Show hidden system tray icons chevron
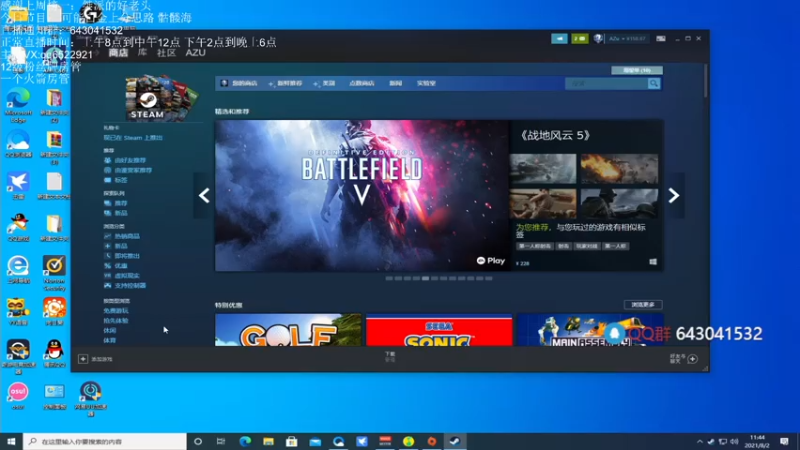Image resolution: width=800 pixels, height=450 pixels. pyautogui.click(x=699, y=441)
